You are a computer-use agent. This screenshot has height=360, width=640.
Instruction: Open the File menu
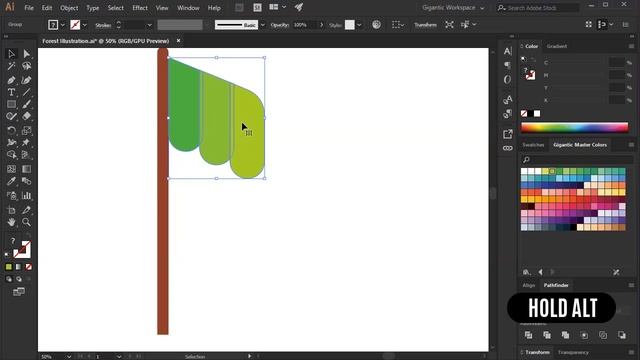29,8
